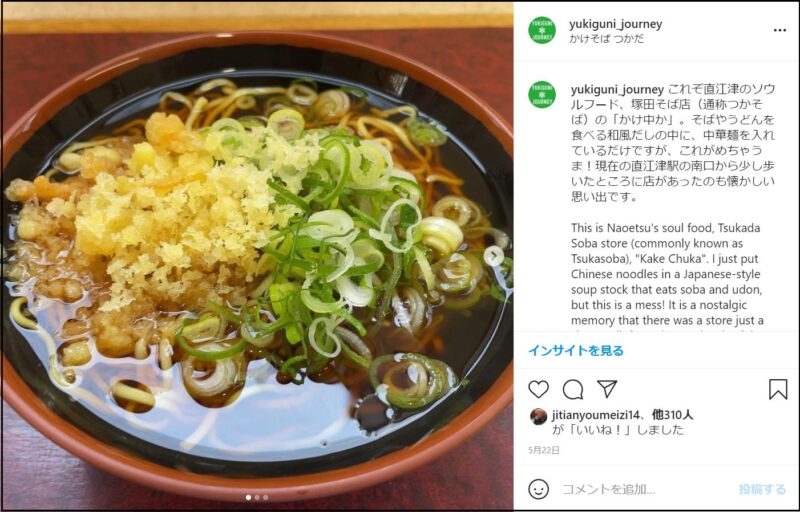View insights via インサイトを見る
800x512 pixels.
[576, 351]
